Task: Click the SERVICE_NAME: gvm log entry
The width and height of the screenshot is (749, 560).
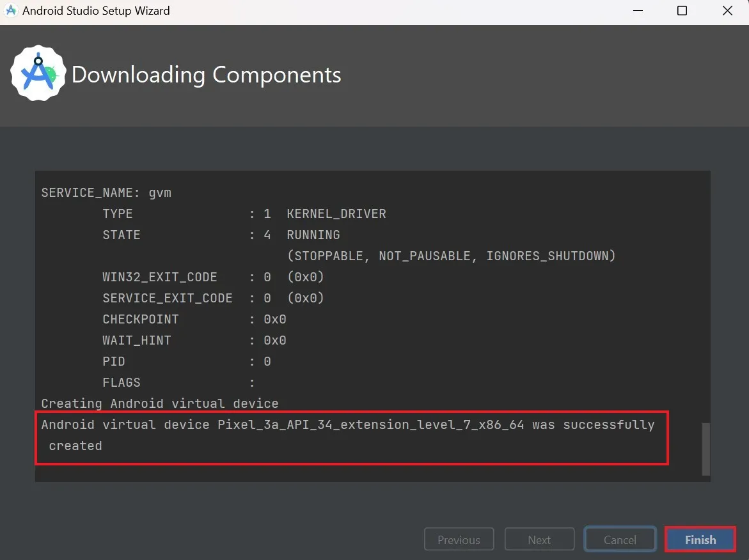Action: [x=106, y=192]
